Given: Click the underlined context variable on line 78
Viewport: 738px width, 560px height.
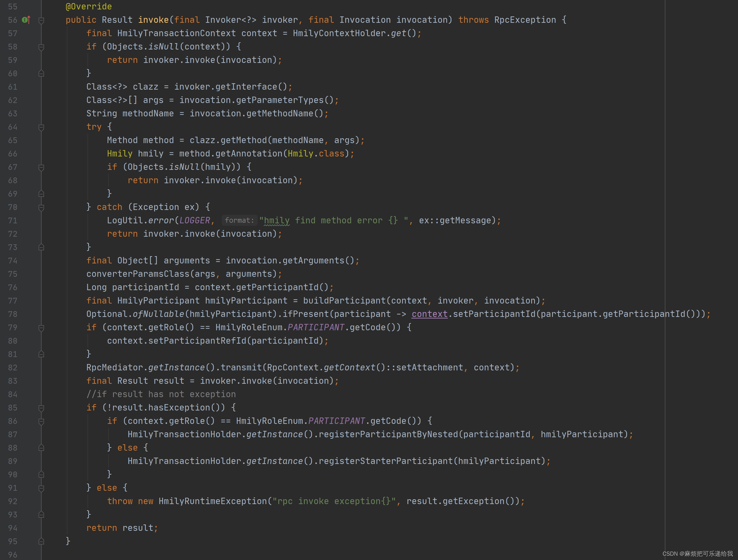Looking at the screenshot, I should (429, 314).
